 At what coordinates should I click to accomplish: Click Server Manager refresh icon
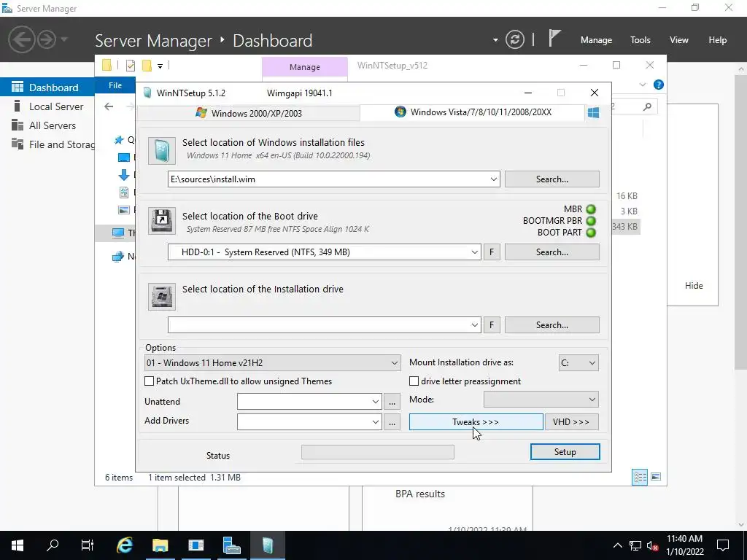tap(514, 40)
